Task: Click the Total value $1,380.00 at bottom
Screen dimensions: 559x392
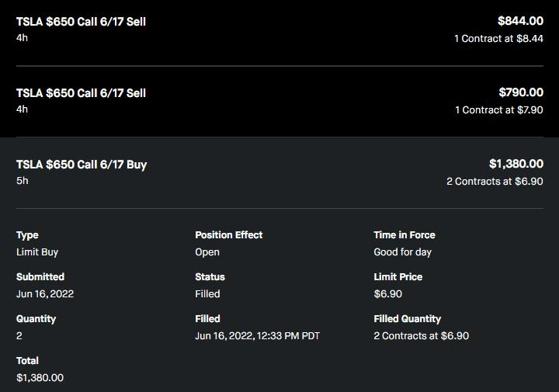Action: pos(40,378)
